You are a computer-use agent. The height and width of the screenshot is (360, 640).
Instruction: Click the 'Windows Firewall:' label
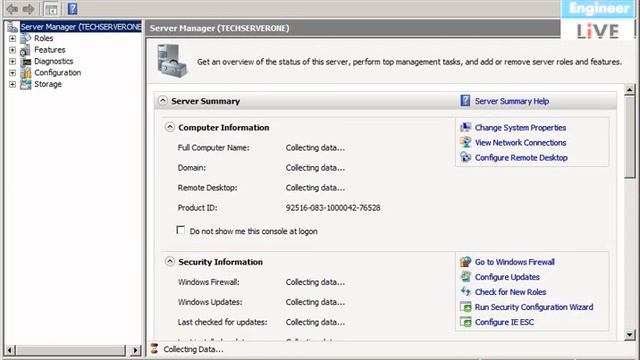tap(209, 282)
